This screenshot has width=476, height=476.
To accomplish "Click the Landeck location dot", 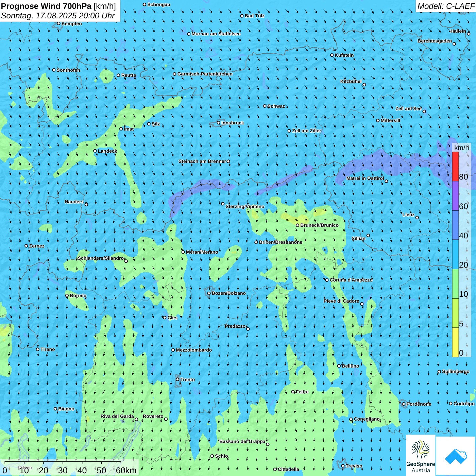I will pos(95,151).
